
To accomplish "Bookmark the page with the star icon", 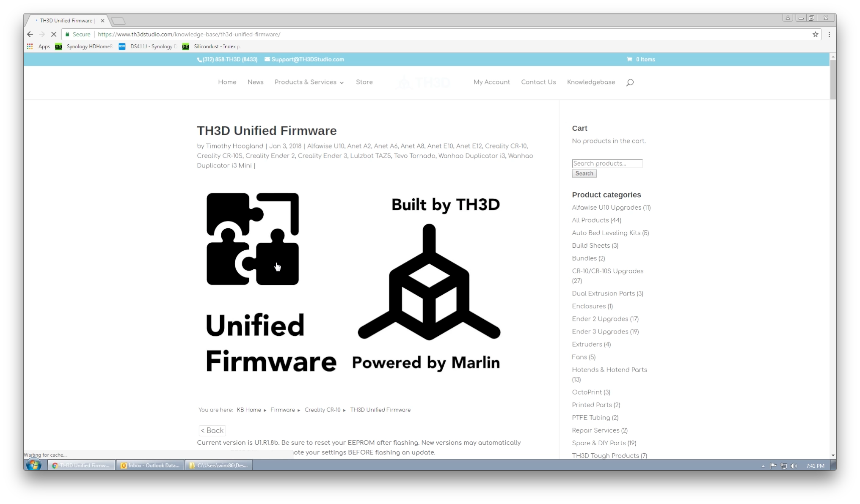I will [x=815, y=34].
